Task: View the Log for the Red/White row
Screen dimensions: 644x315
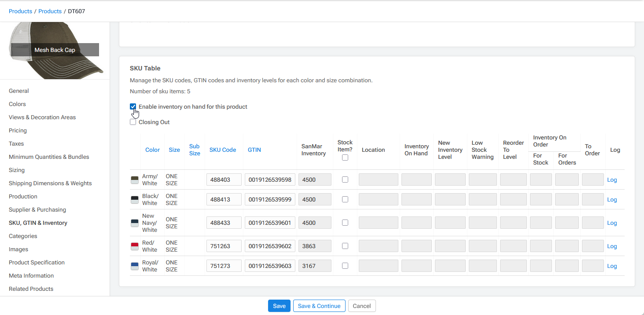Action: (x=612, y=246)
